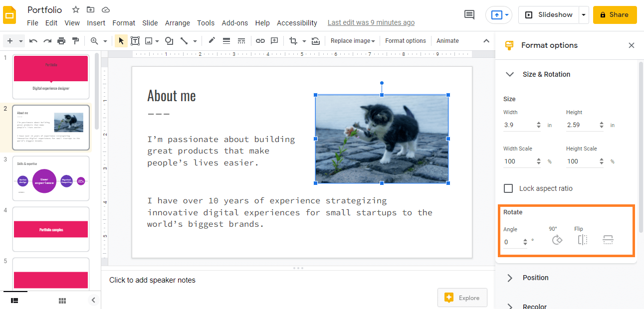644x309 pixels.
Task: Open the insert comment tool
Action: pyautogui.click(x=274, y=40)
